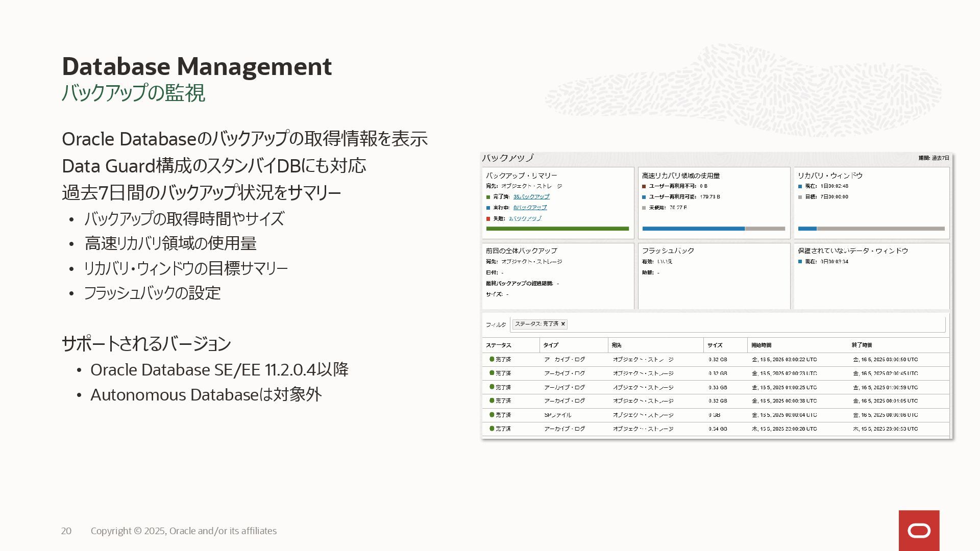980x551 pixels.
Task: Open the running 0 backups link
Action: click(x=530, y=208)
